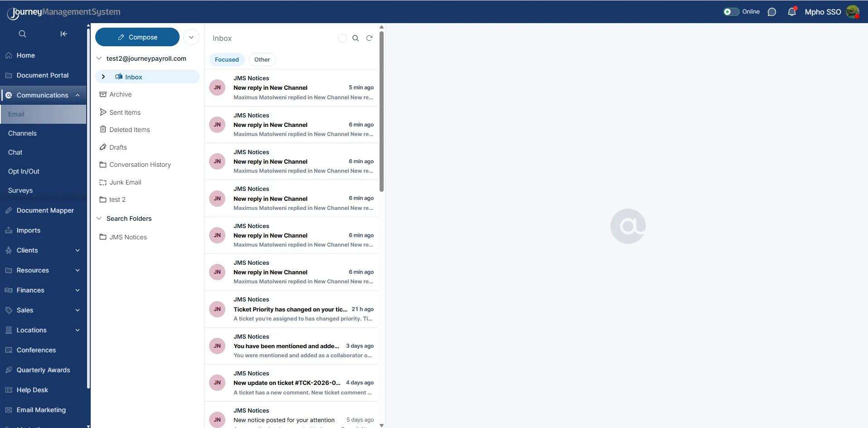Expand the Sales menu chevron
The width and height of the screenshot is (868, 428).
click(x=78, y=310)
